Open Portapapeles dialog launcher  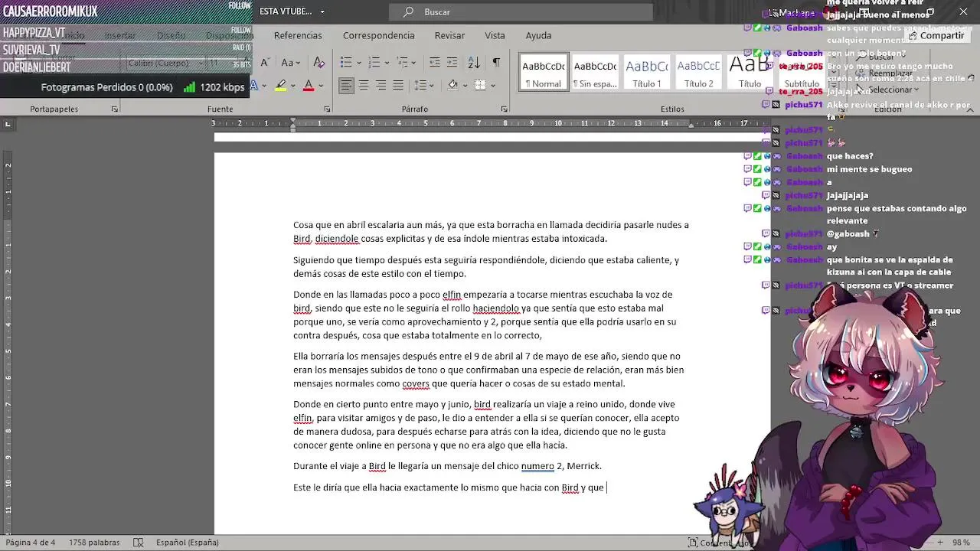(114, 109)
